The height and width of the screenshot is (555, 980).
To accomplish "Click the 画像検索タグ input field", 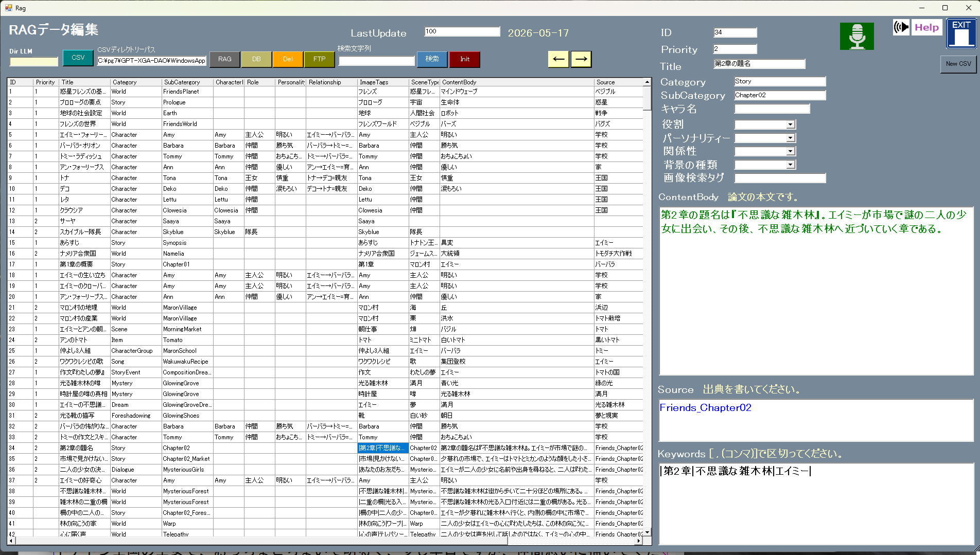I will (x=780, y=178).
